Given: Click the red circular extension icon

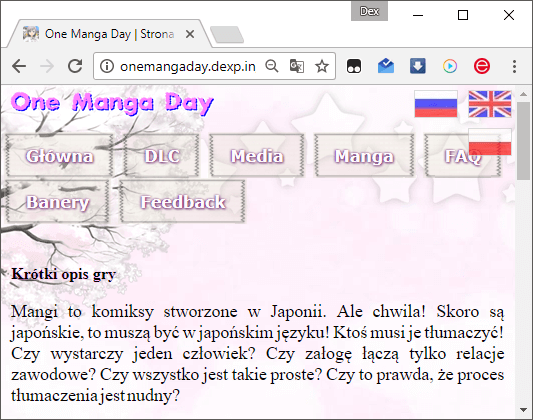Looking at the screenshot, I should click(x=482, y=66).
